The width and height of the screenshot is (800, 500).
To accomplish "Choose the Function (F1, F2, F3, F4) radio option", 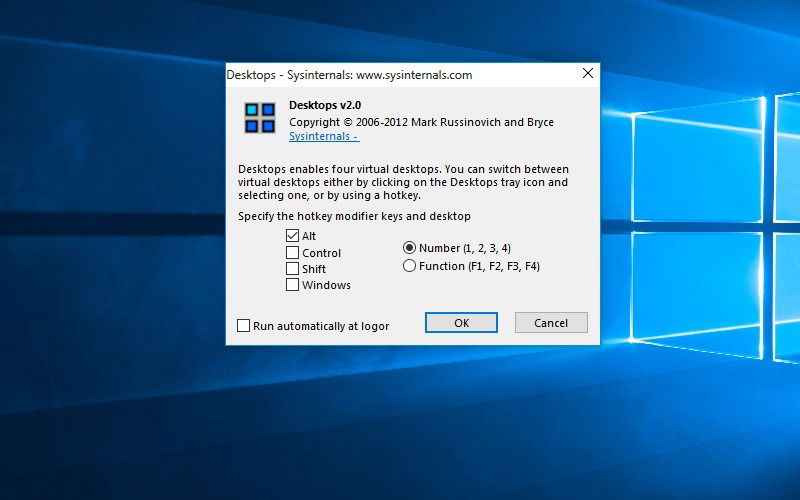I will [409, 266].
